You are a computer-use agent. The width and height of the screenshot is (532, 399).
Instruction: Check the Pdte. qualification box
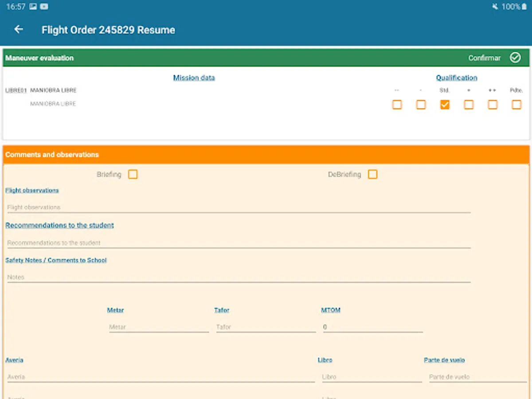pyautogui.click(x=516, y=105)
